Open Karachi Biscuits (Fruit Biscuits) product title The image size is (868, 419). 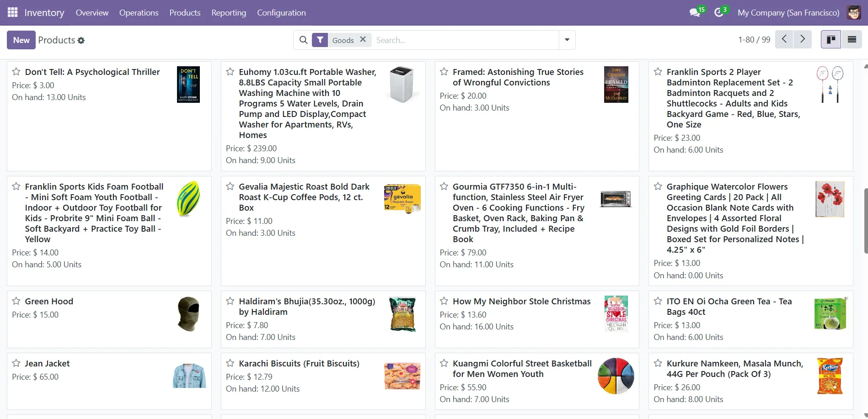299,363
